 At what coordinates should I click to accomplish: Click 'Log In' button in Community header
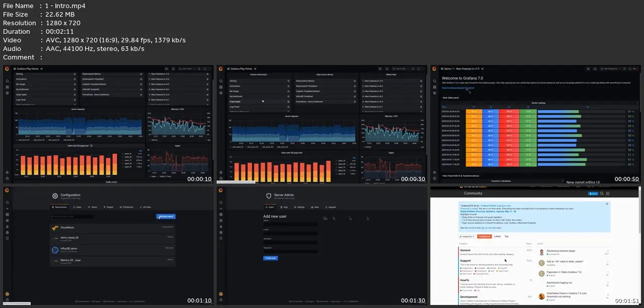tap(593, 193)
